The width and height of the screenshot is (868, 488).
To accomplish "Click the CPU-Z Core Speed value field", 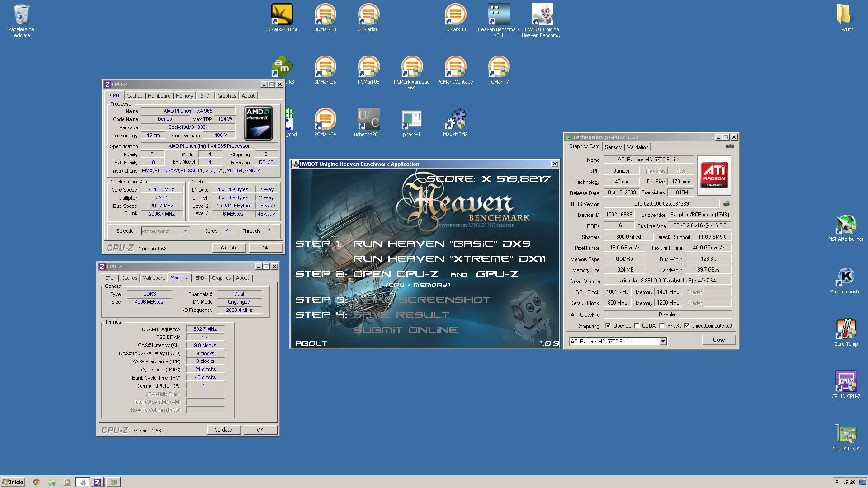I will click(x=161, y=190).
